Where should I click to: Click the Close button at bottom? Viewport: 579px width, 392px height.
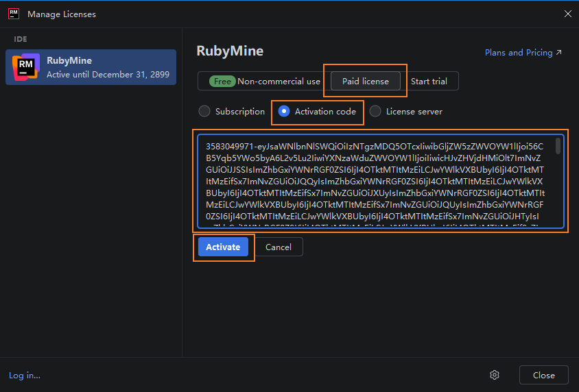(543, 375)
